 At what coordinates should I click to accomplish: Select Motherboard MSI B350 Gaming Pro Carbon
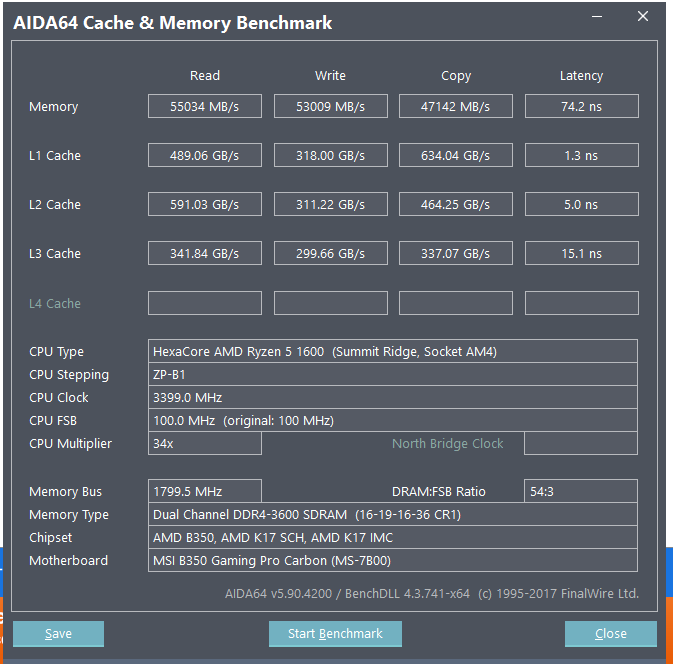pyautogui.click(x=393, y=560)
